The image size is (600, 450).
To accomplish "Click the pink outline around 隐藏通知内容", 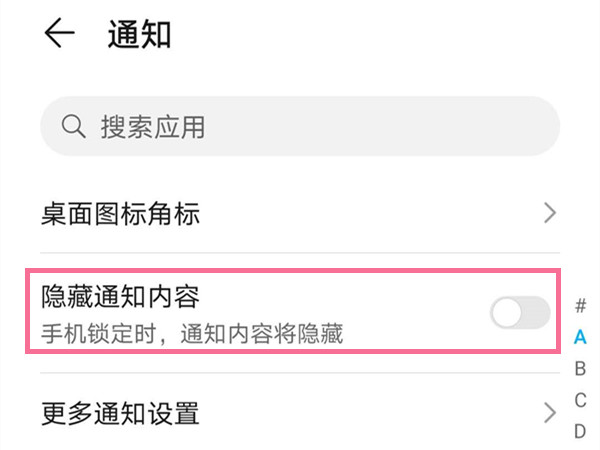I will pos(300,272).
